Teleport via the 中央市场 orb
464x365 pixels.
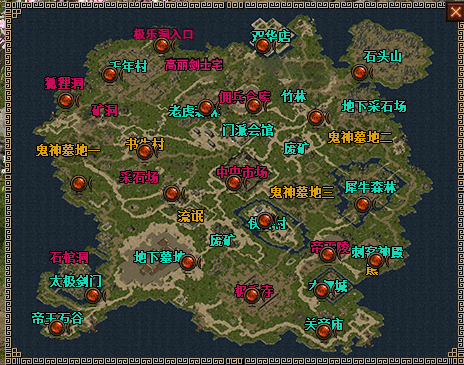[233, 182]
